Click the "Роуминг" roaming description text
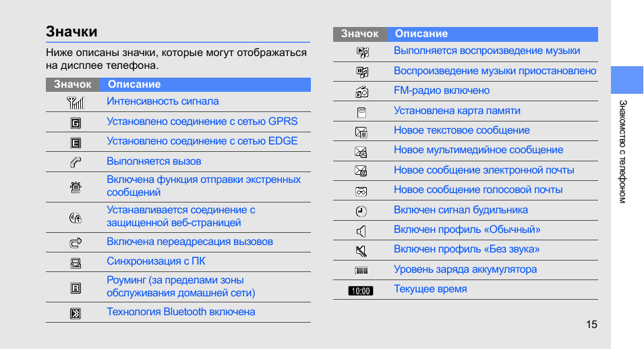This screenshot has width=644, height=349. pyautogui.click(x=181, y=286)
